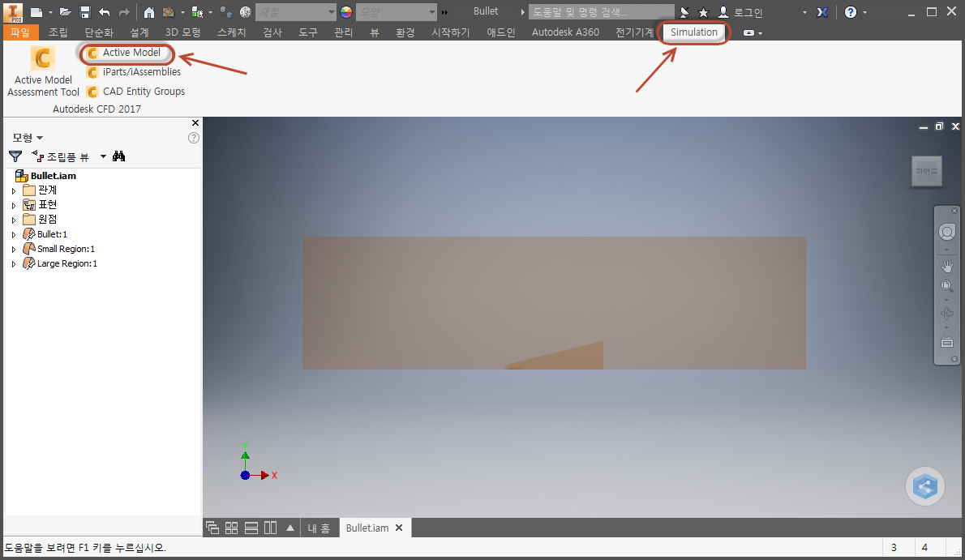Open the New file dropdown arrow

tap(49, 12)
